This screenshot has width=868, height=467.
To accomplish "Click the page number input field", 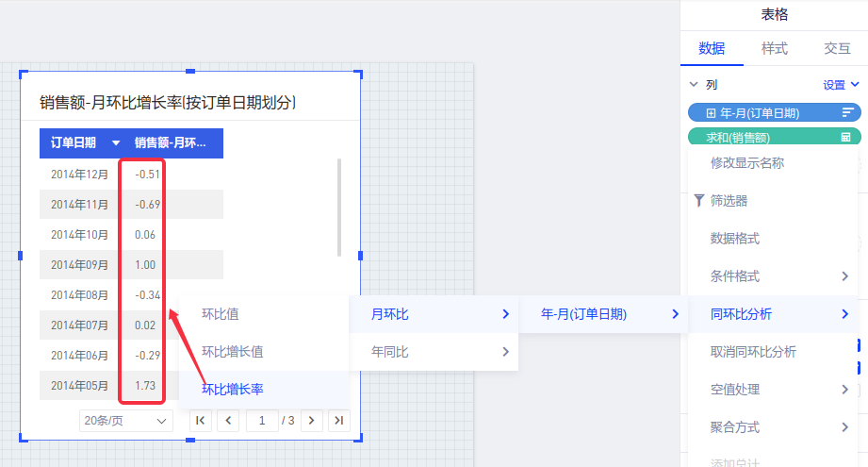I will tap(261, 420).
